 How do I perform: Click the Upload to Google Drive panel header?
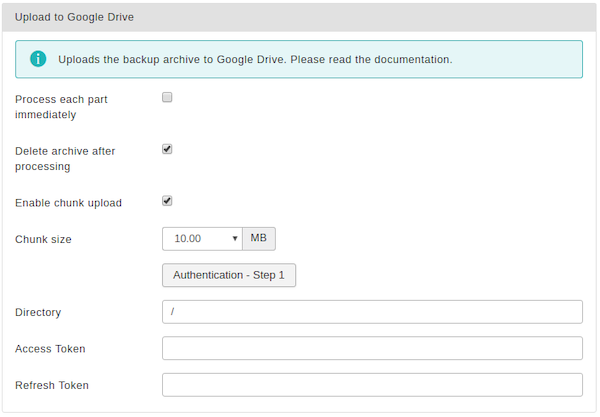(x=299, y=17)
